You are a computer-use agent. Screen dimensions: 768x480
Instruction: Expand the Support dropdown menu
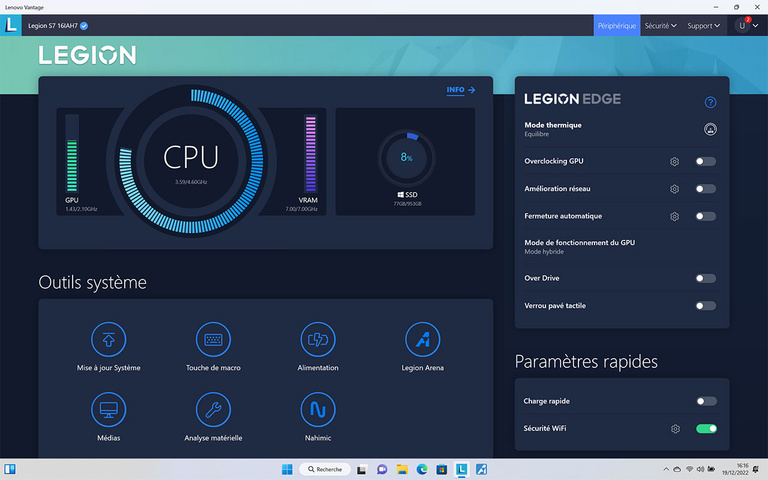pyautogui.click(x=703, y=25)
